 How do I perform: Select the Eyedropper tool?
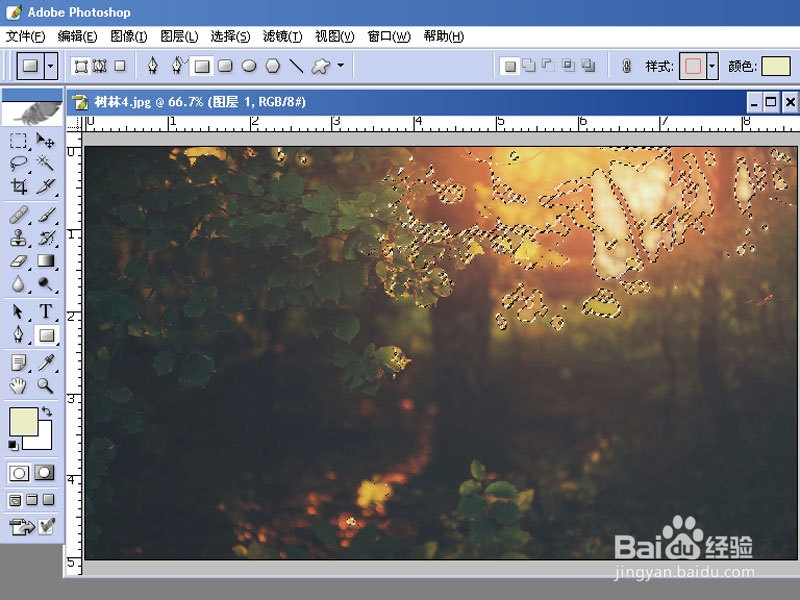pyautogui.click(x=45, y=363)
